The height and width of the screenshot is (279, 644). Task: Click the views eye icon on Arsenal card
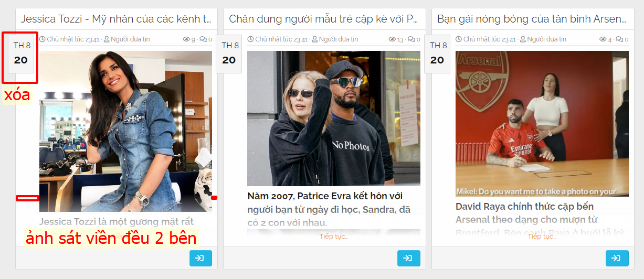[603, 39]
